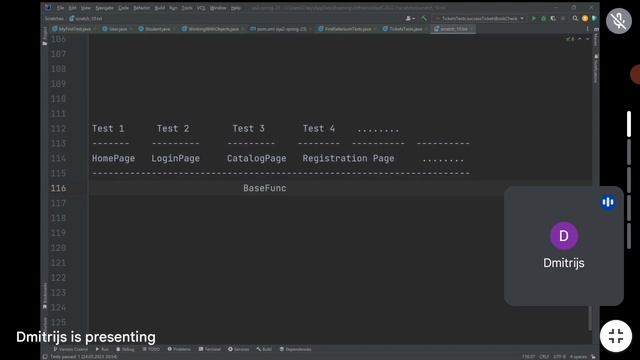640x360 pixels.
Task: Start debugging with the bug icon
Action: 543,18
